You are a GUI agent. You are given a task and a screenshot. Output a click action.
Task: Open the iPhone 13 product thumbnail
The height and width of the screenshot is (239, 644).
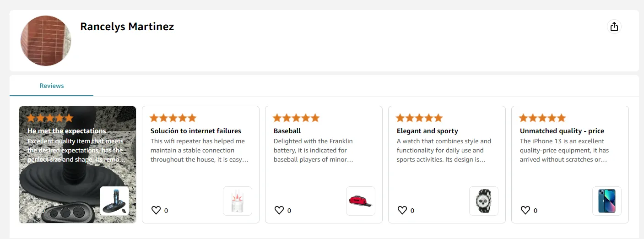point(607,201)
